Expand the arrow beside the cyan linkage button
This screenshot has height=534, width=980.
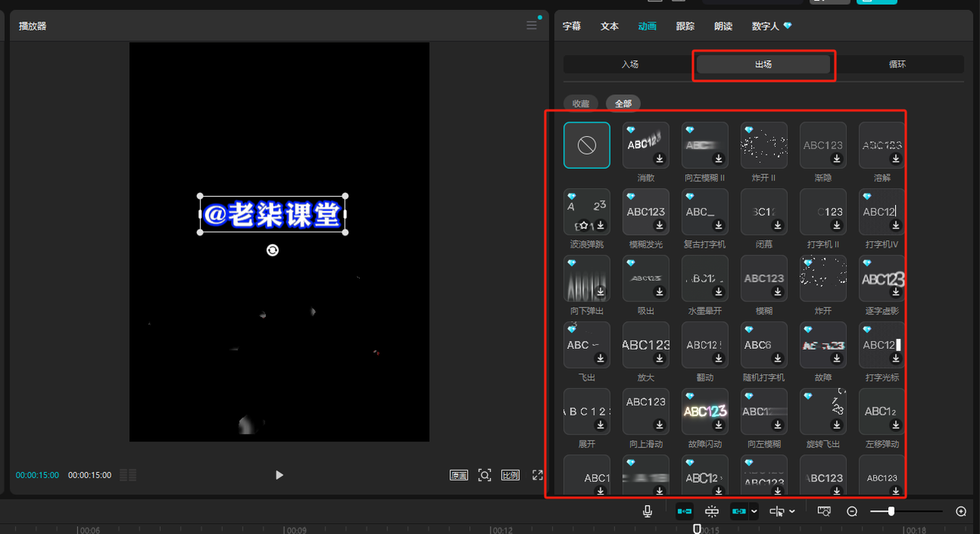(x=754, y=511)
